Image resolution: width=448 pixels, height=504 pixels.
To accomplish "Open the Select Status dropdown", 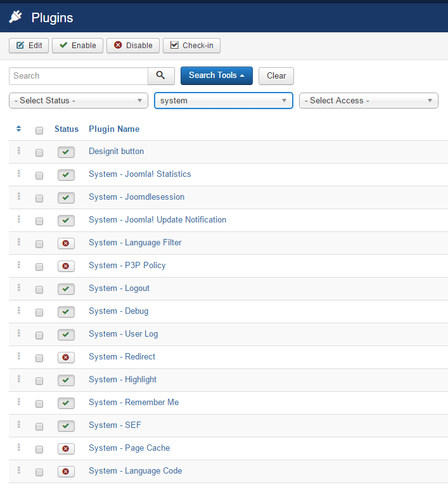I will pyautogui.click(x=79, y=101).
